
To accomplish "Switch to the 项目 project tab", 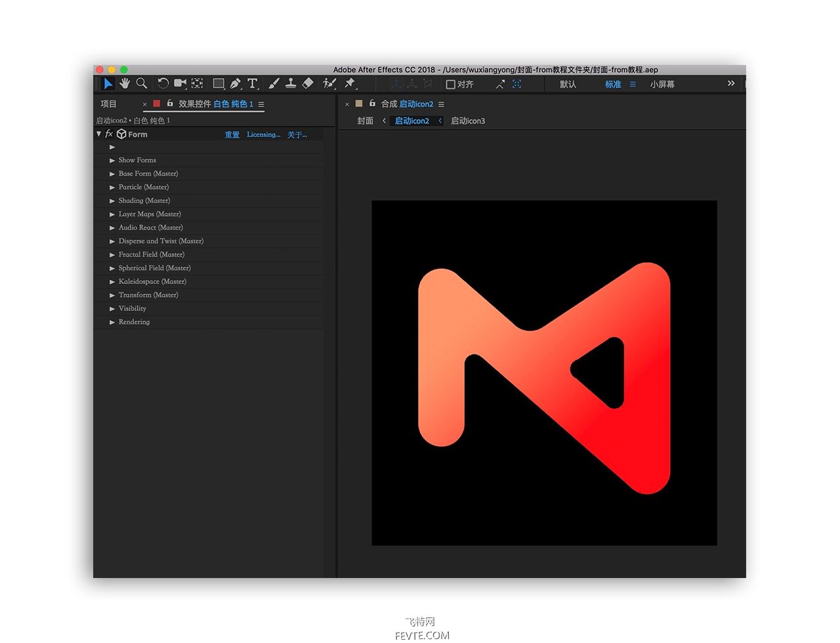I will pos(108,104).
